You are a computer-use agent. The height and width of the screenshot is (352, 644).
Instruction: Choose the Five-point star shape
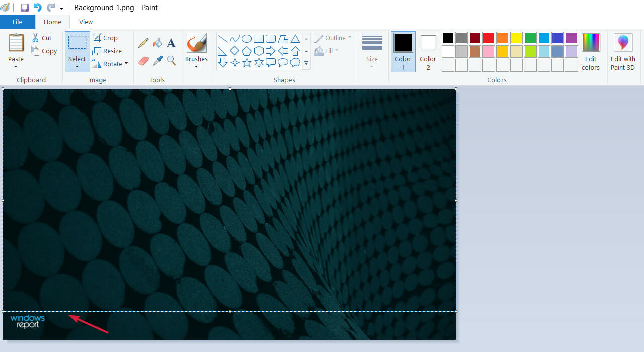247,63
